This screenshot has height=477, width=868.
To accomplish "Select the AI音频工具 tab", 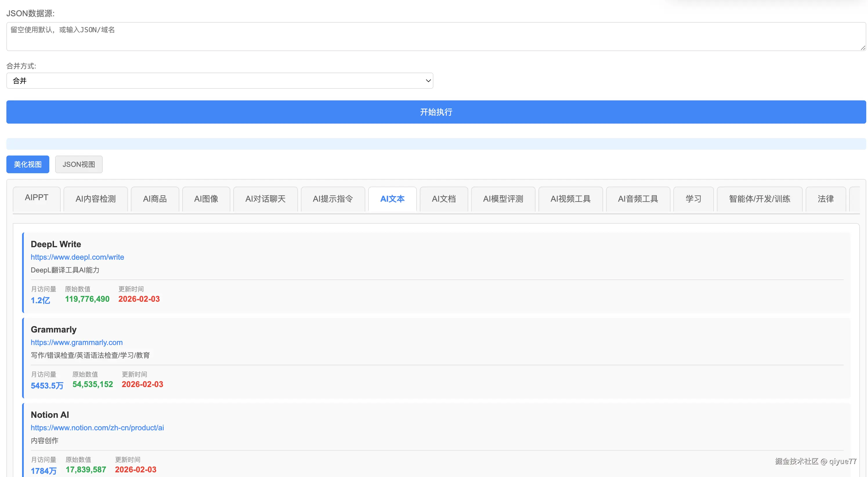I will point(638,199).
